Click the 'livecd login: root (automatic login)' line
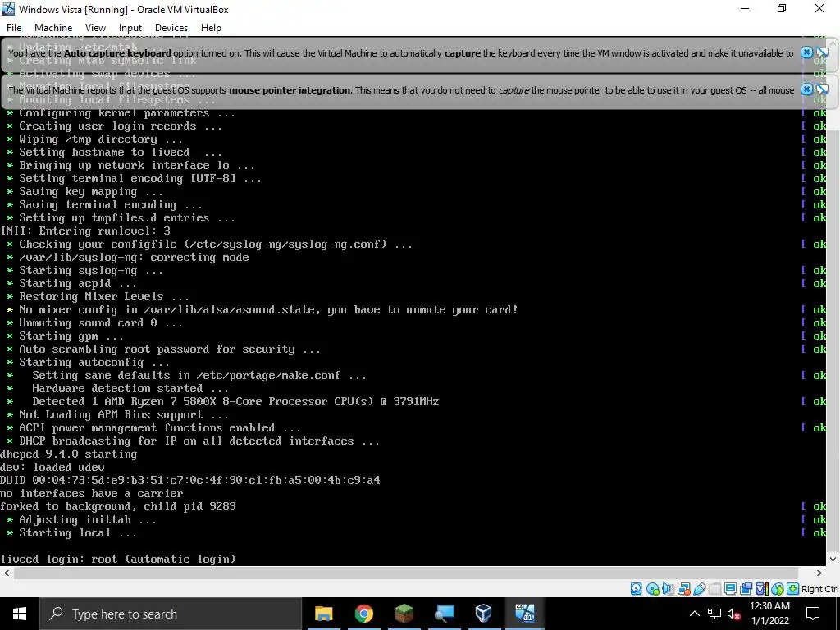The width and height of the screenshot is (840, 630). click(118, 559)
